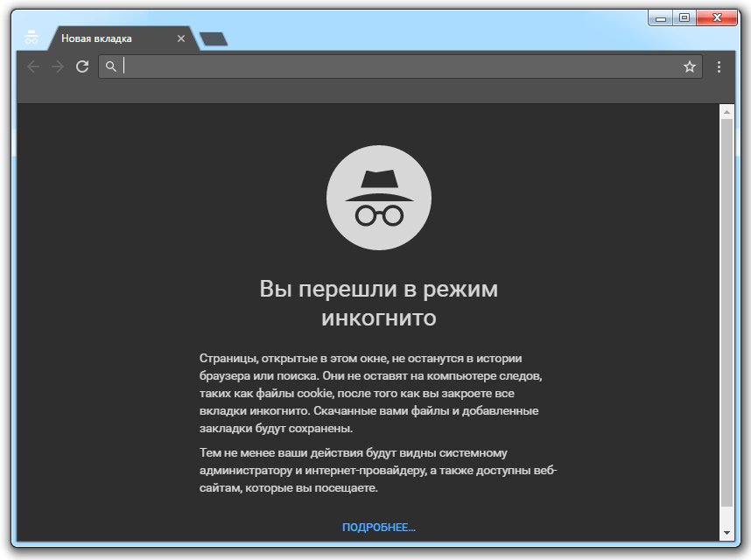Click paragraph starting Страницы, открытые в этом окне
This screenshot has width=751, height=560.
coord(371,394)
